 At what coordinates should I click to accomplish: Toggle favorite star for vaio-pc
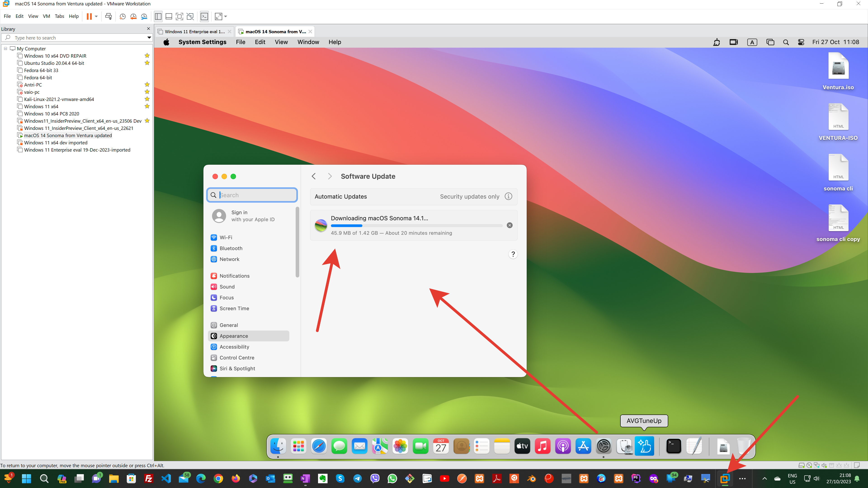click(147, 92)
